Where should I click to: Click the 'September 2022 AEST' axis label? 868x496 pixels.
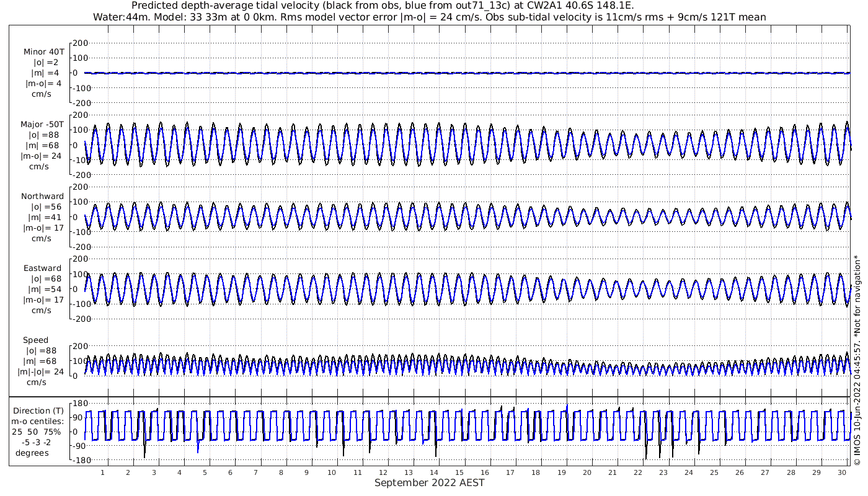429,483
